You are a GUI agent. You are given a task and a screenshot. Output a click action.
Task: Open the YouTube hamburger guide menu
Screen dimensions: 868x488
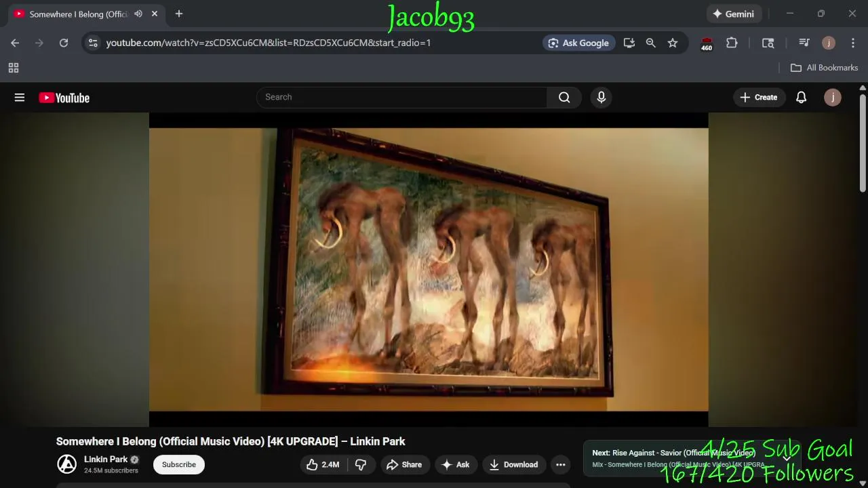coord(20,98)
